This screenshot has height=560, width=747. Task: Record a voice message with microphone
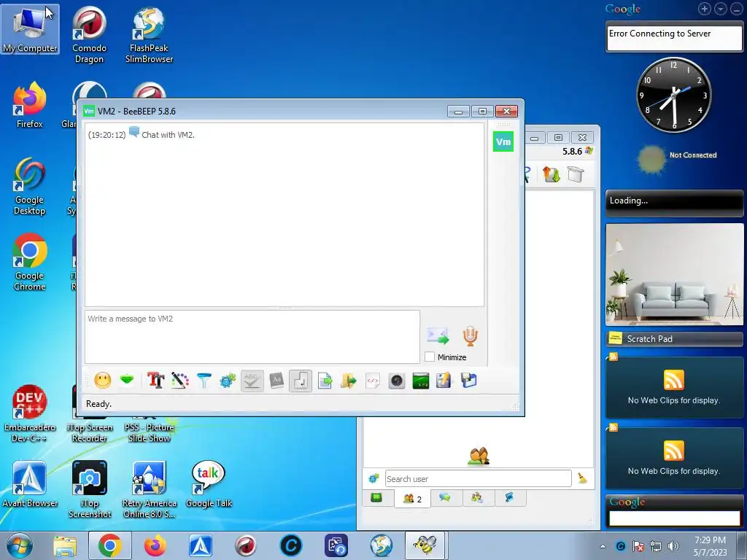click(471, 335)
